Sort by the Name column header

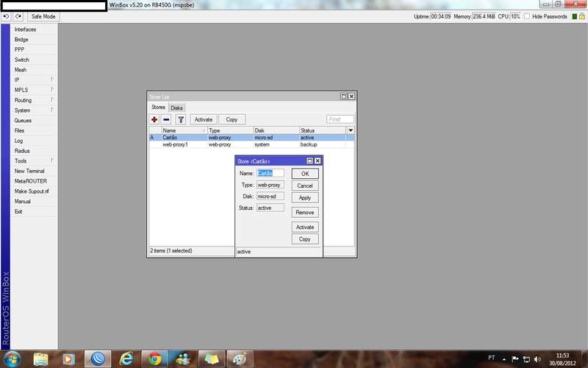pos(184,130)
